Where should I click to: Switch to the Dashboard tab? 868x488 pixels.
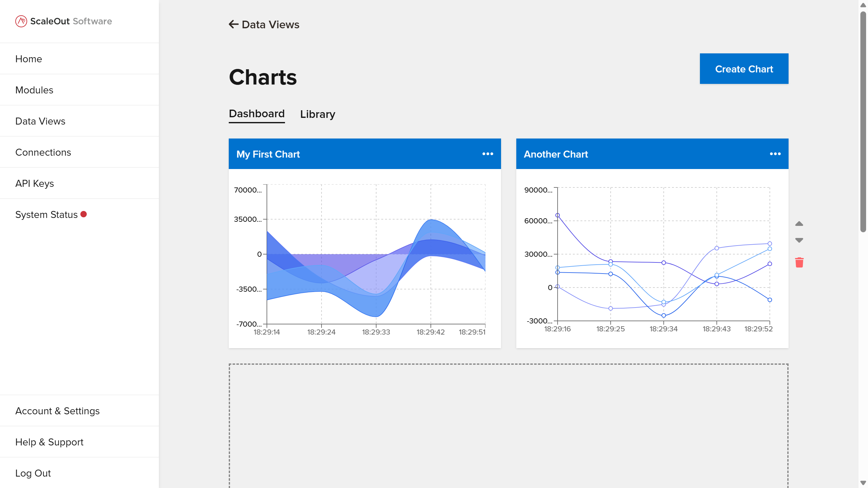tap(257, 114)
